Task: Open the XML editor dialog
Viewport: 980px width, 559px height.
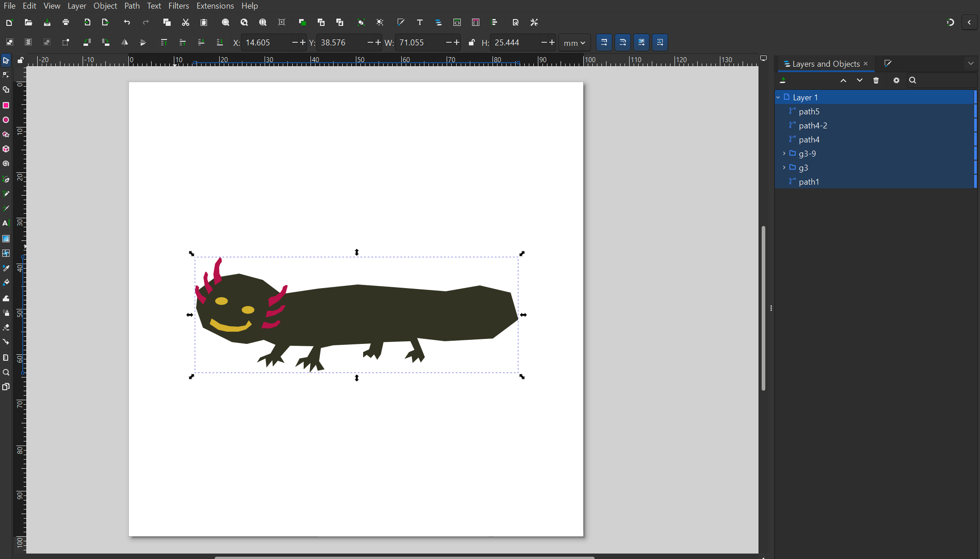Action: (x=457, y=22)
